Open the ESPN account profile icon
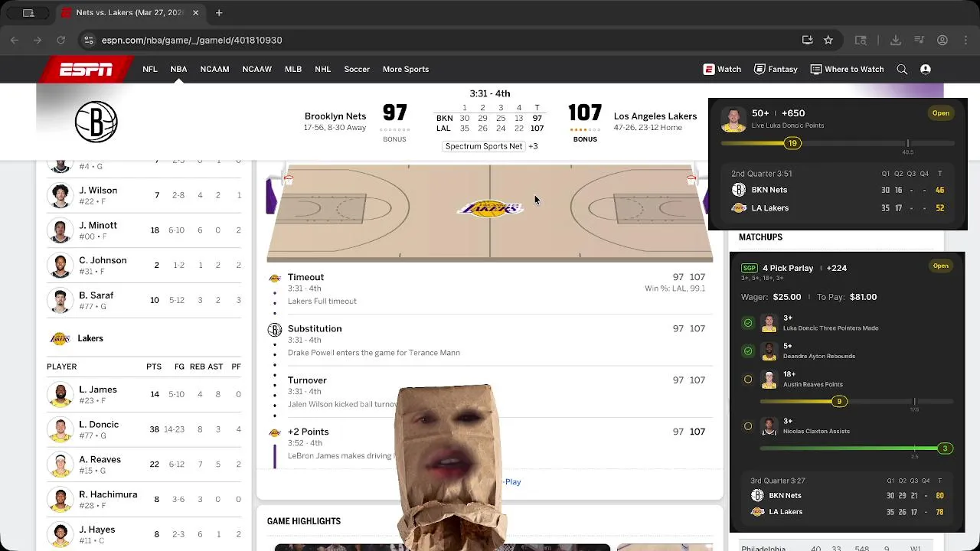 coord(926,69)
